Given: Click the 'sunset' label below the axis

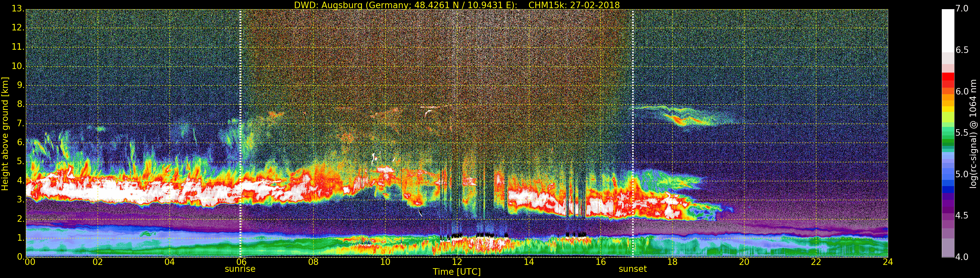Looking at the screenshot, I should coord(633,269).
